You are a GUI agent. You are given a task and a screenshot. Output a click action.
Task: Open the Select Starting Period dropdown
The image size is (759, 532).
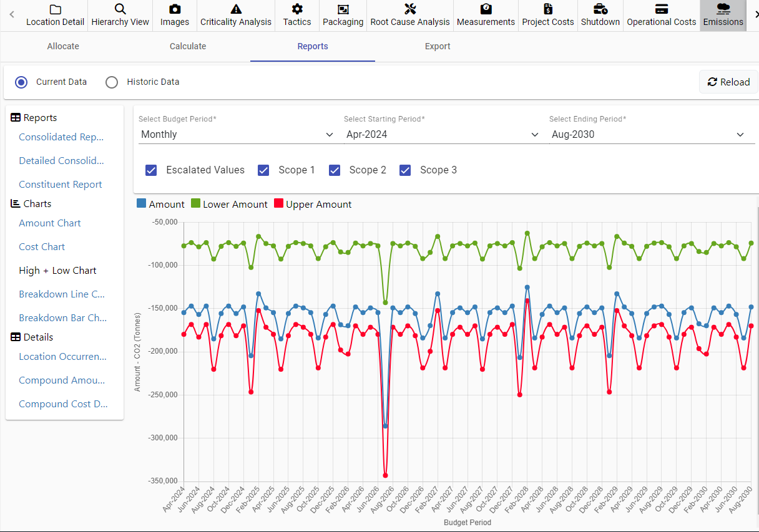coord(443,134)
